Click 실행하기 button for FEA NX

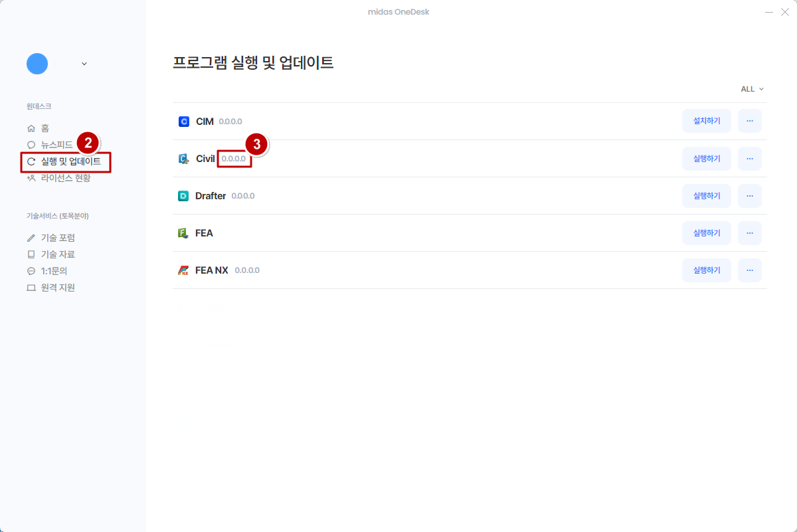click(x=707, y=270)
